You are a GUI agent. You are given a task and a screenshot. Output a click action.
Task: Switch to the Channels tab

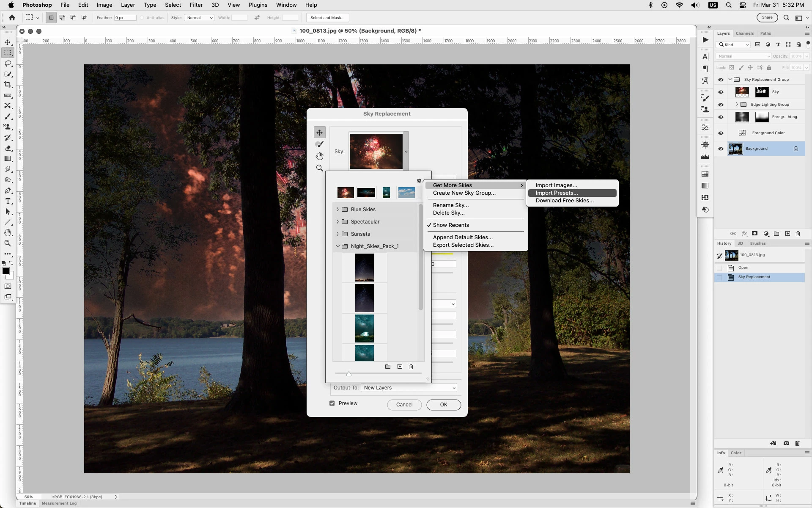coord(744,33)
